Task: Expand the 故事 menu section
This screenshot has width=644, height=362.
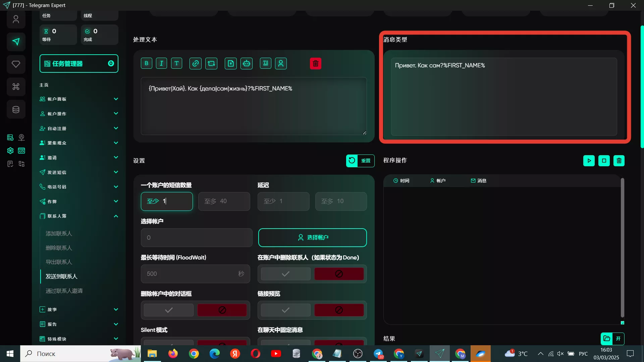Action: pos(79,309)
